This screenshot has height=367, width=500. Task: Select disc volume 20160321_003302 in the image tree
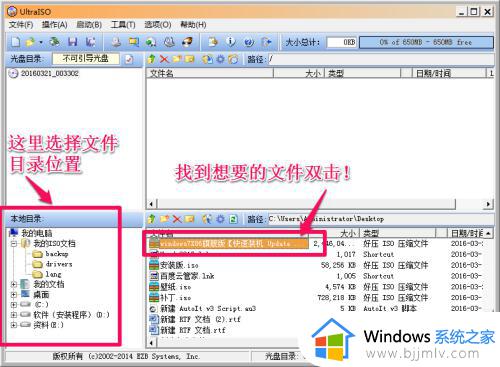[50, 73]
